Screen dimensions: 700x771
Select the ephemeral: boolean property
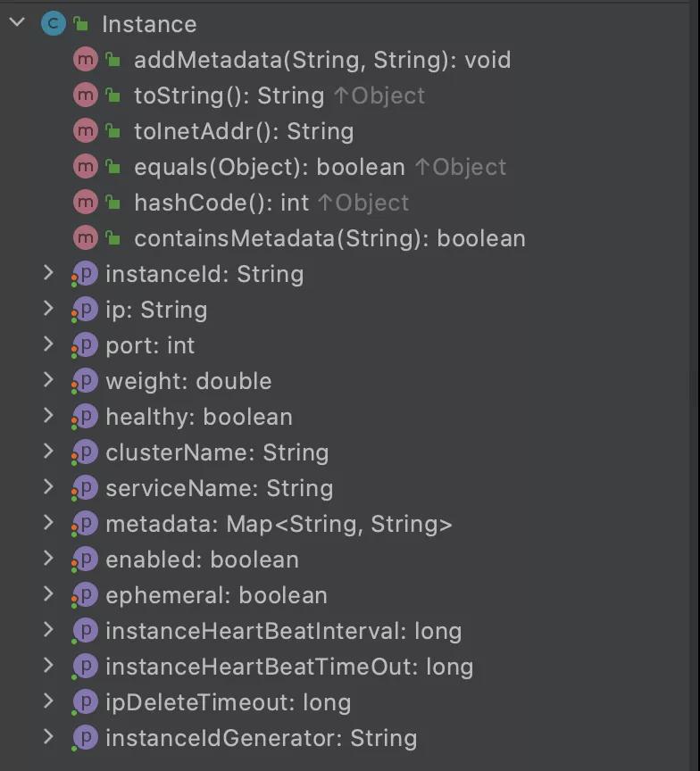tap(216, 595)
